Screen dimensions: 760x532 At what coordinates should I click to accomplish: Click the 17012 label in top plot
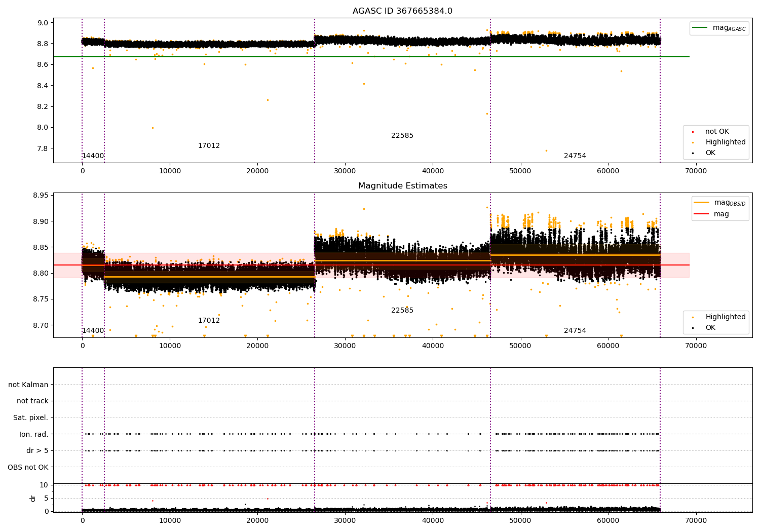pyautogui.click(x=209, y=146)
